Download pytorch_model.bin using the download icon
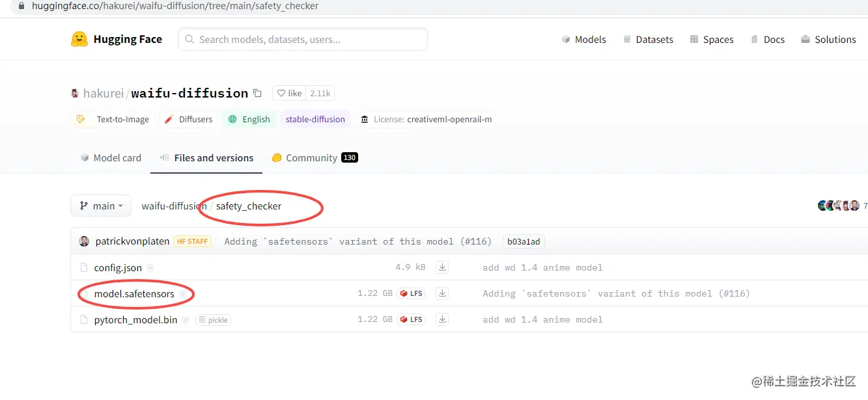The width and height of the screenshot is (868, 400). tap(442, 319)
